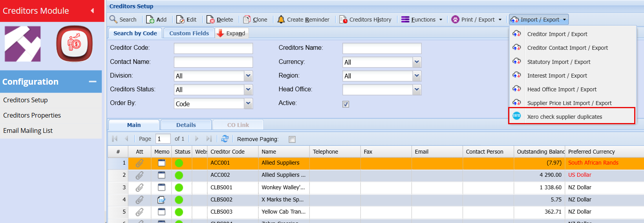644x223 pixels.
Task: Toggle the Active checkbox
Action: tap(346, 104)
